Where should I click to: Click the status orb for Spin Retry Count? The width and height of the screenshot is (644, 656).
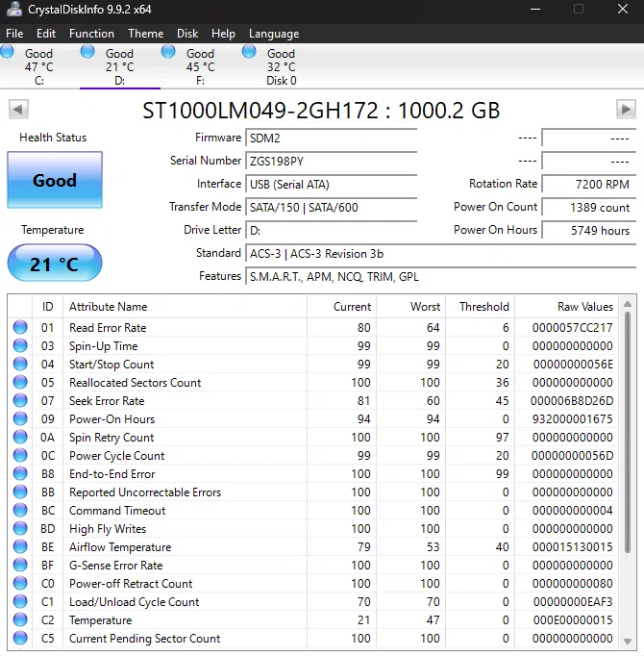[x=20, y=437]
